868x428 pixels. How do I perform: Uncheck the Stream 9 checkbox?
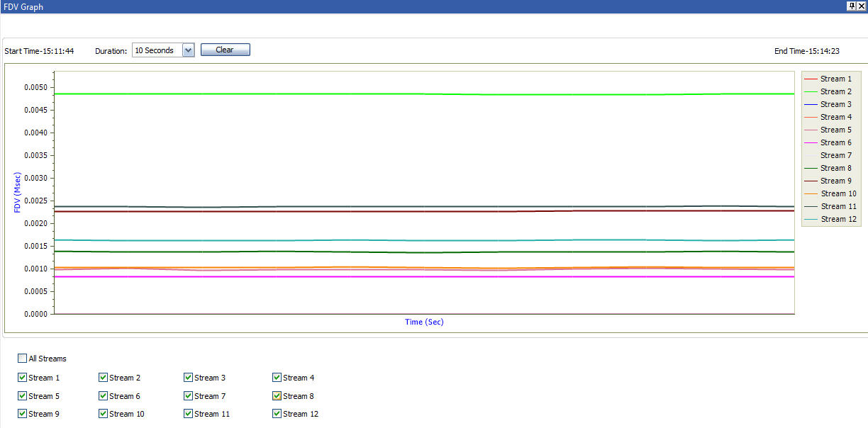coord(23,414)
